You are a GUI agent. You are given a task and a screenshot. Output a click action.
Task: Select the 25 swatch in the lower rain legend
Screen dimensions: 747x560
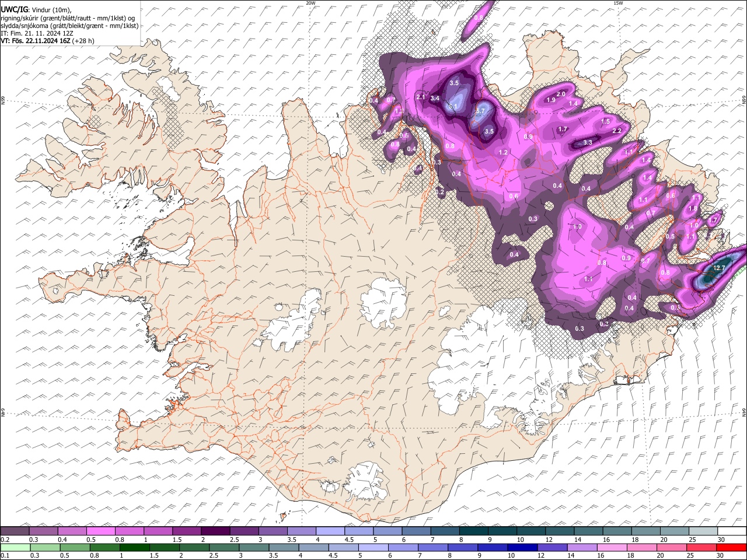point(702,547)
